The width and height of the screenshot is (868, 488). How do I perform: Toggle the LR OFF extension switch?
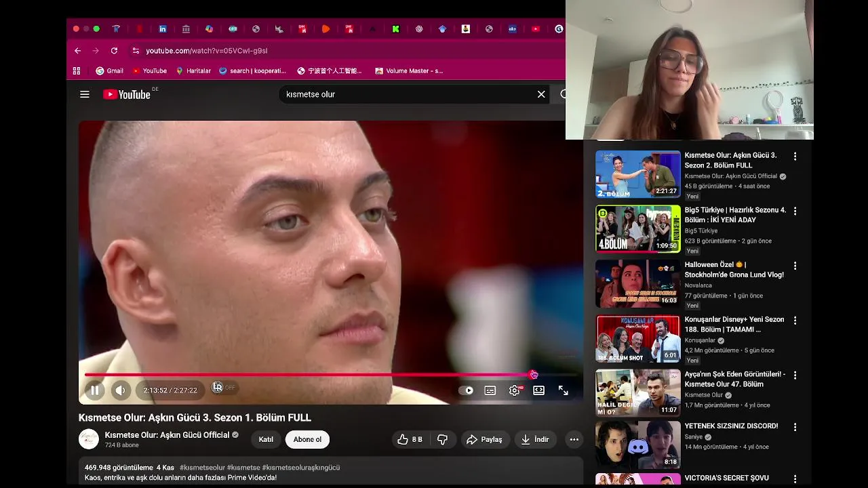(223, 388)
